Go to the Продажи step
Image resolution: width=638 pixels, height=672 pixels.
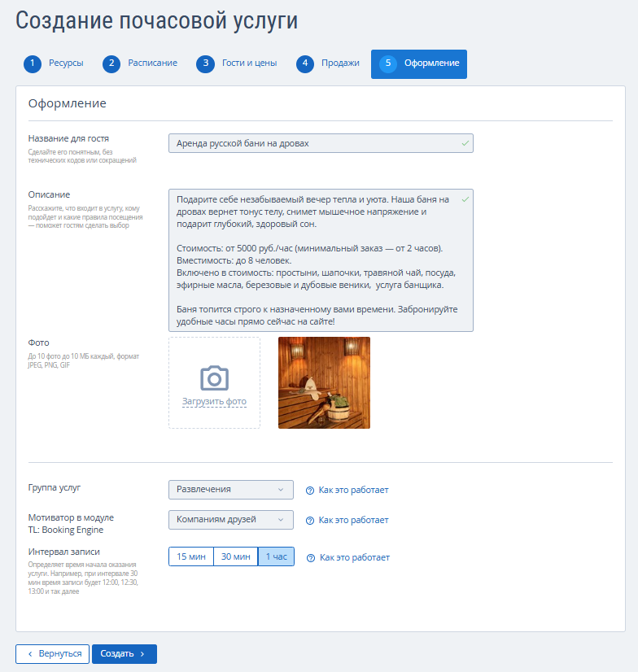340,63
